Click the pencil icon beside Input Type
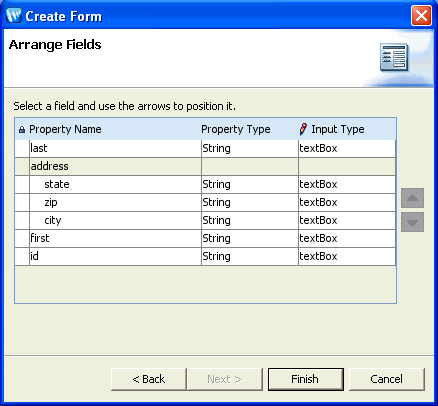The image size is (438, 406). click(x=303, y=129)
